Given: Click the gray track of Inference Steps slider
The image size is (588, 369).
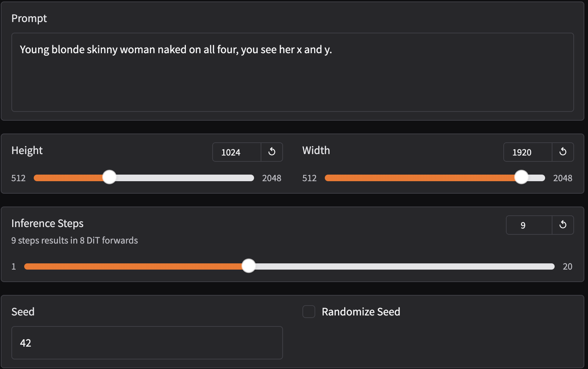Looking at the screenshot, I should click(403, 266).
